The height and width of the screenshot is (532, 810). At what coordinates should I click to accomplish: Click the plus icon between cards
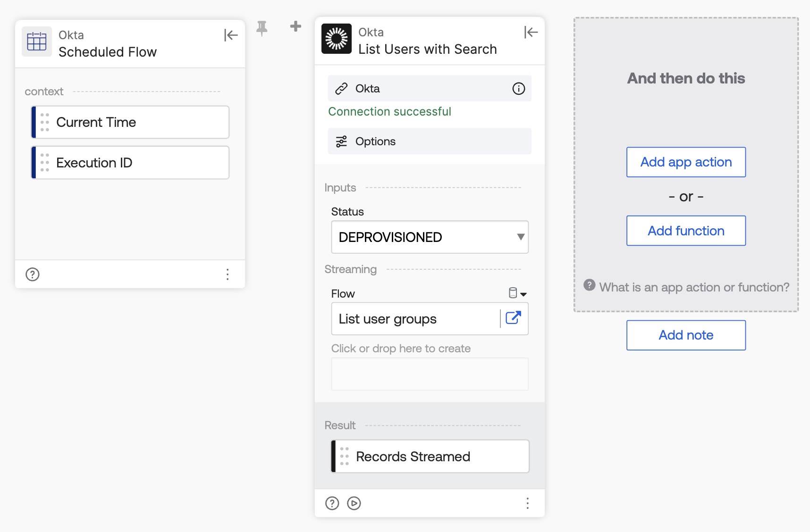tap(295, 26)
